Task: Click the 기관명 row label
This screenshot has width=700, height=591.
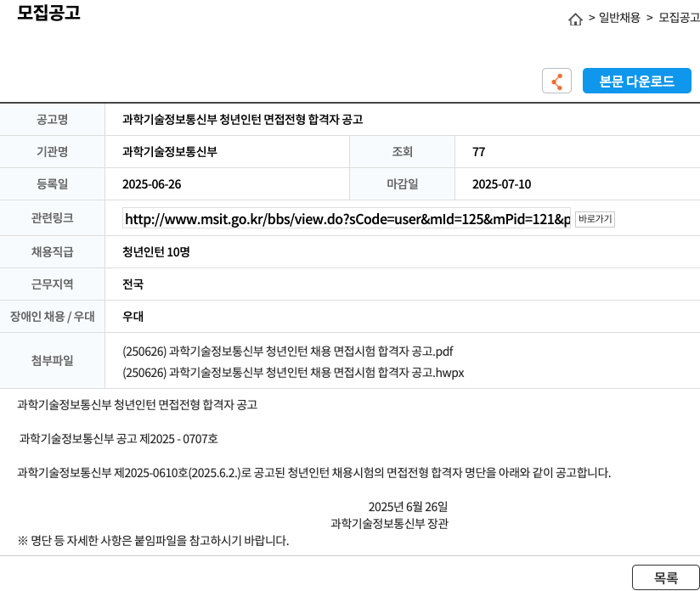Action: point(52,152)
